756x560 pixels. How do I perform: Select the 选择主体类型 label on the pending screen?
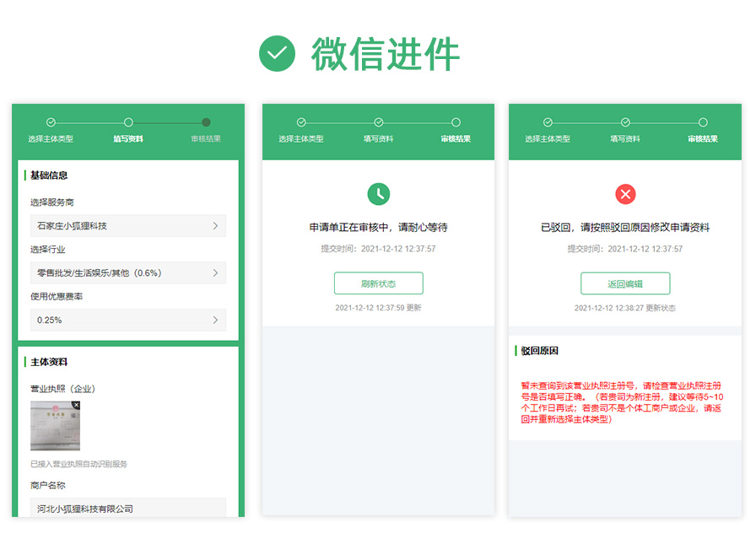pos(301,139)
